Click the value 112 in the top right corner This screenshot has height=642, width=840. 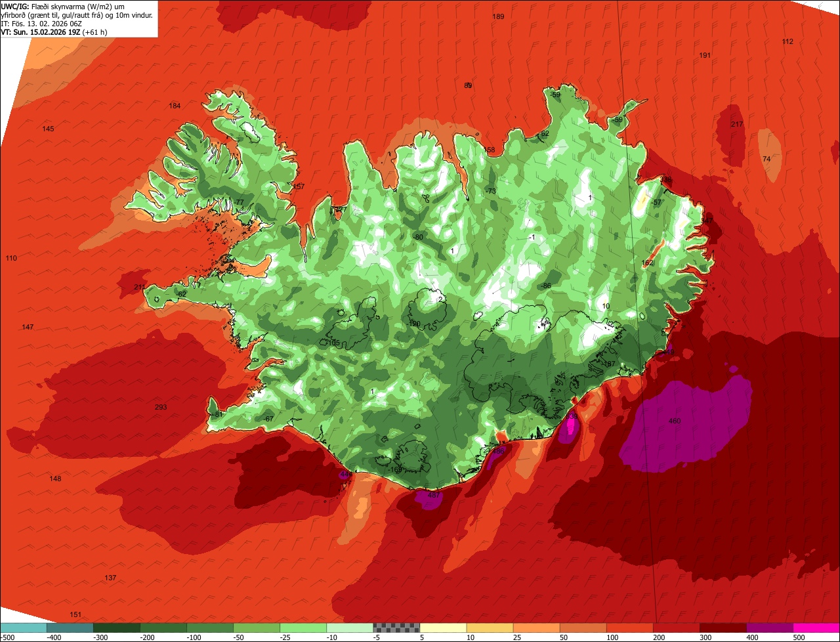click(787, 41)
